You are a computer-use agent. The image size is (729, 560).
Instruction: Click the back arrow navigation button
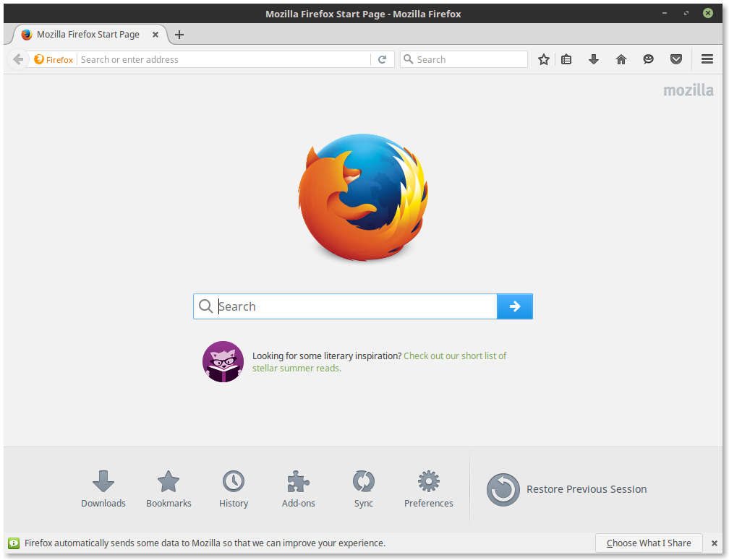pyautogui.click(x=17, y=59)
